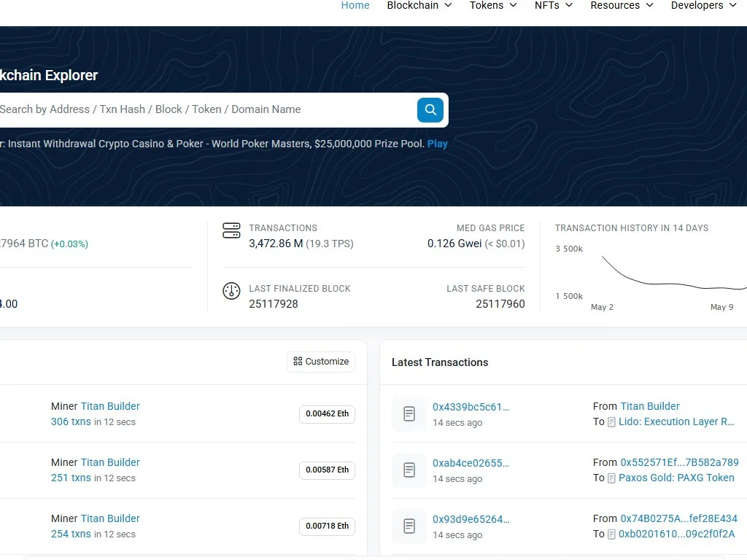Open Paxos Gold: PAXG Token address
Viewport: 747px width, 560px height.
point(676,478)
